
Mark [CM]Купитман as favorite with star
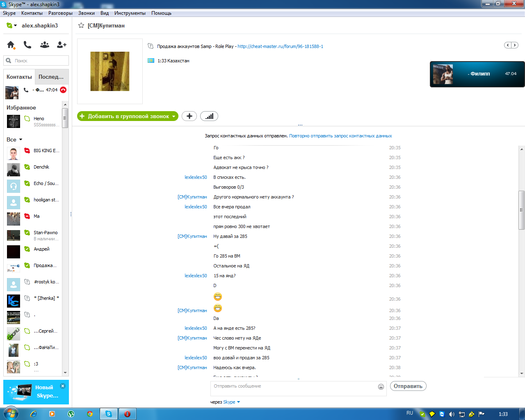pyautogui.click(x=81, y=25)
